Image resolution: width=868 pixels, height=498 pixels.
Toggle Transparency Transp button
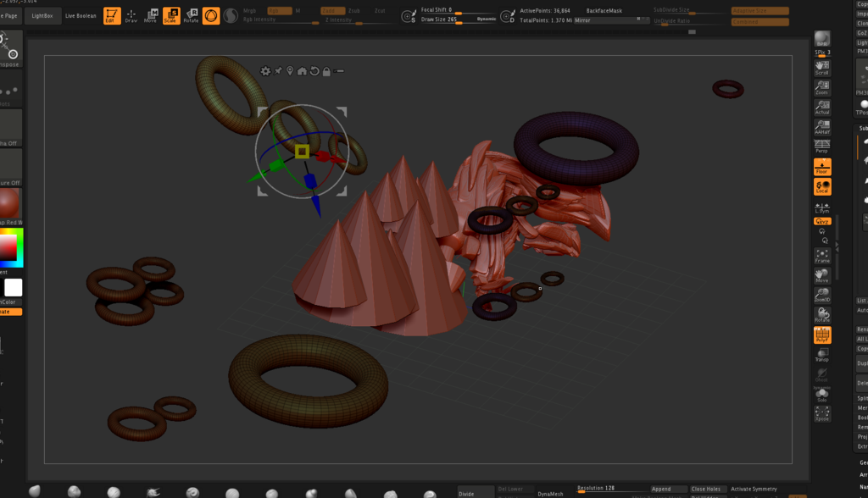[x=822, y=355]
